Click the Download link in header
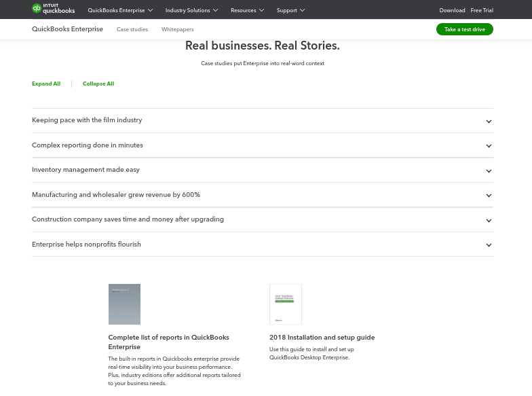This screenshot has width=532, height=396. 452,11
